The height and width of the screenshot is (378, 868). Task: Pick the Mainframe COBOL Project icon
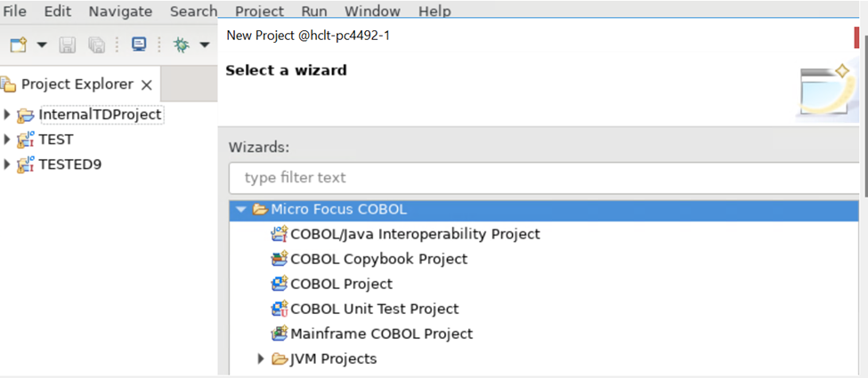(280, 334)
